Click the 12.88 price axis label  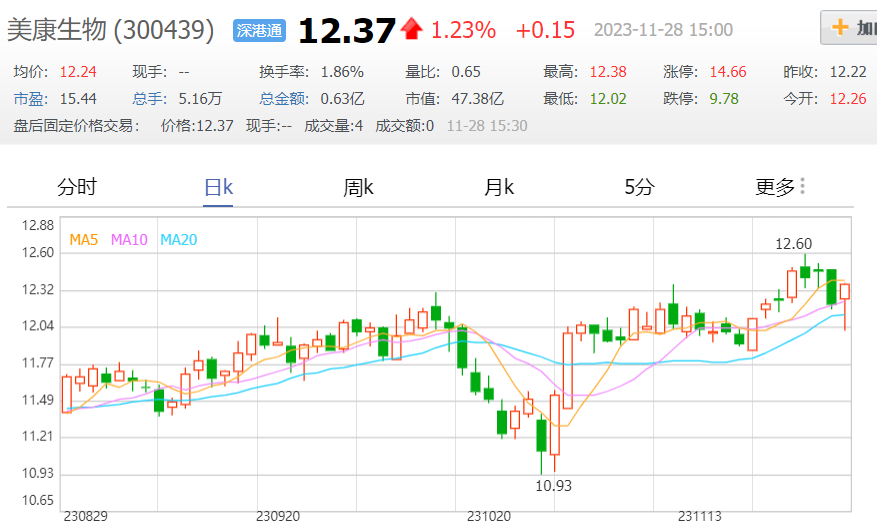(x=37, y=226)
